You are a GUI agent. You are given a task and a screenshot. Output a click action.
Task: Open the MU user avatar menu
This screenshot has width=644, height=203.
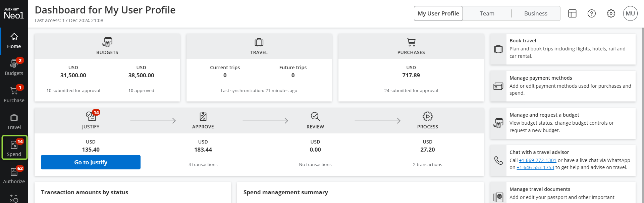click(630, 13)
